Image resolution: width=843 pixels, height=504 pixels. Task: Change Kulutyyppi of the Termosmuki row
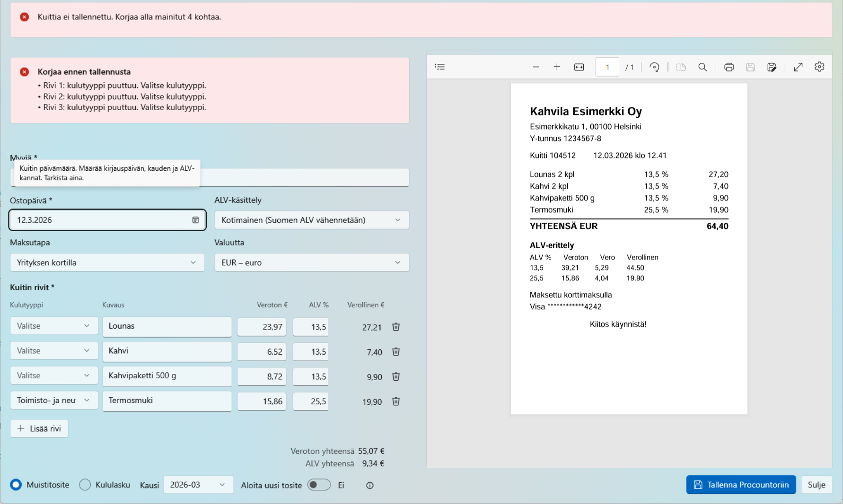click(x=54, y=400)
